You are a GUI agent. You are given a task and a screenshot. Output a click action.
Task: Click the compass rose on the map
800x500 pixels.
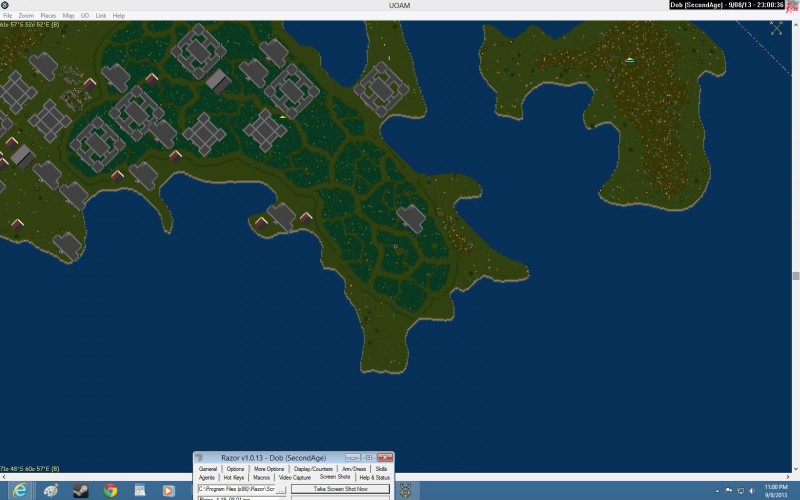(x=776, y=29)
